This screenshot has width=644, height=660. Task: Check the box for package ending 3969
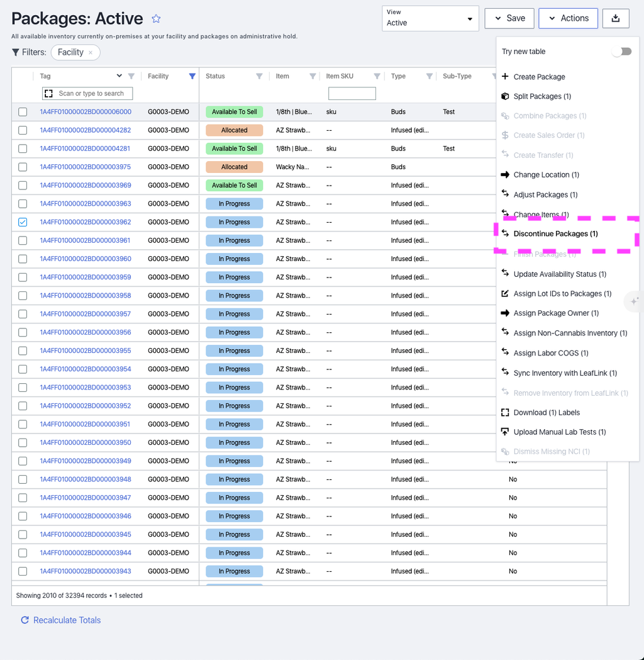point(23,185)
